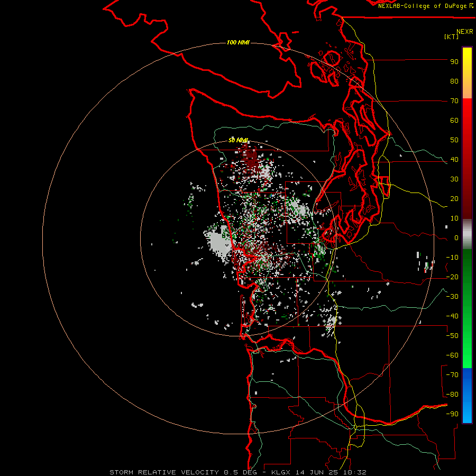Pick the gray zero-velocity segment of the color bar
Image resolution: width=476 pixels, height=476 pixels.
click(467, 234)
